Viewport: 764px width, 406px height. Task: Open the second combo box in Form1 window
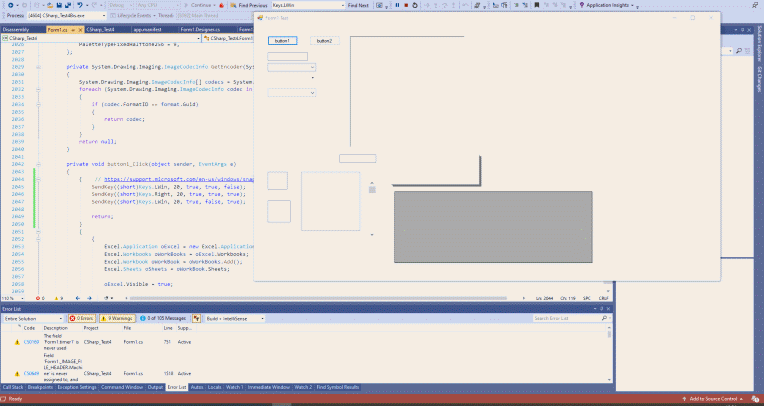[291, 93]
